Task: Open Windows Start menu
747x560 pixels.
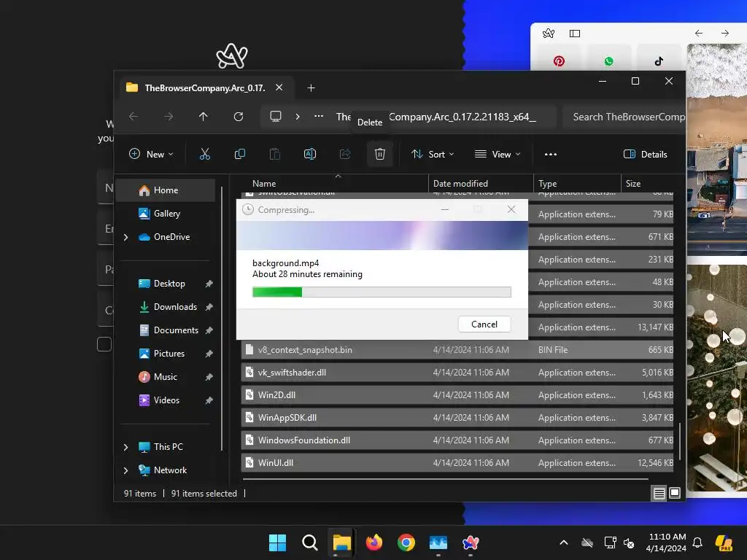Action: pyautogui.click(x=277, y=542)
